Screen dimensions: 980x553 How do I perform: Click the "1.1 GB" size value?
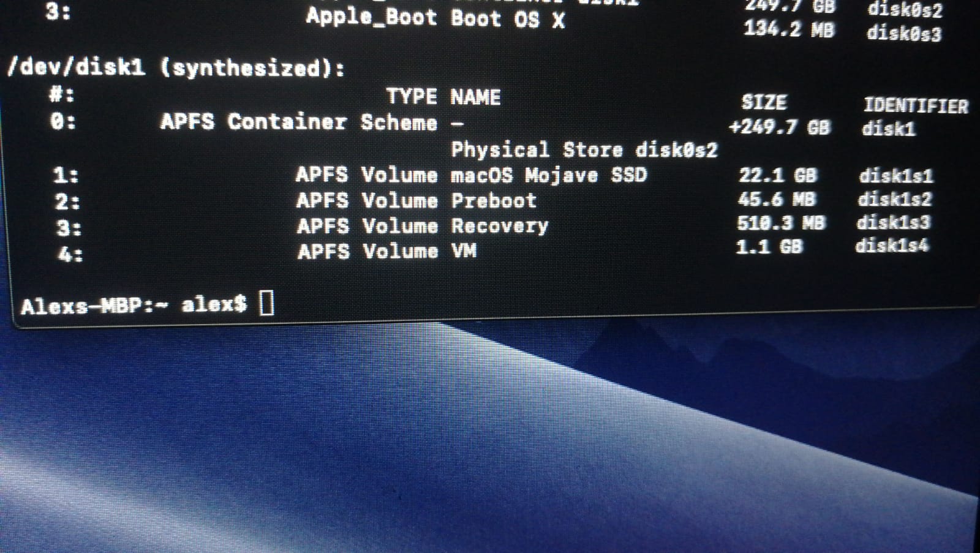click(769, 246)
